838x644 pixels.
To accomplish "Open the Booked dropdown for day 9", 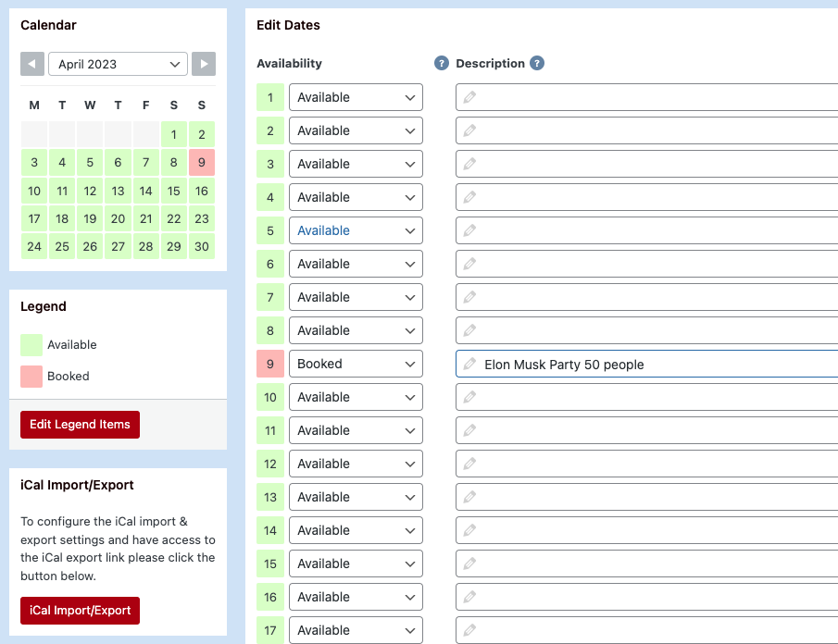I will (356, 364).
